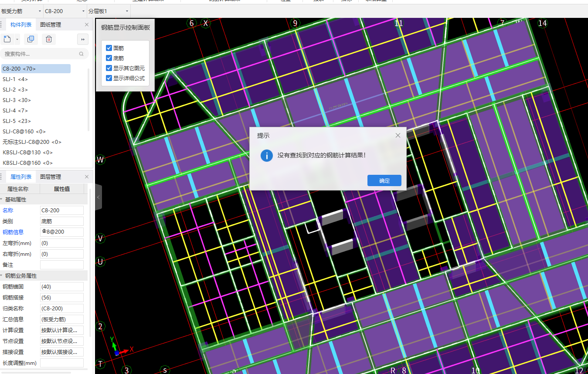Select the SLJ-2 <3> component
Viewport: 588px width, 374px height.
(x=15, y=89)
